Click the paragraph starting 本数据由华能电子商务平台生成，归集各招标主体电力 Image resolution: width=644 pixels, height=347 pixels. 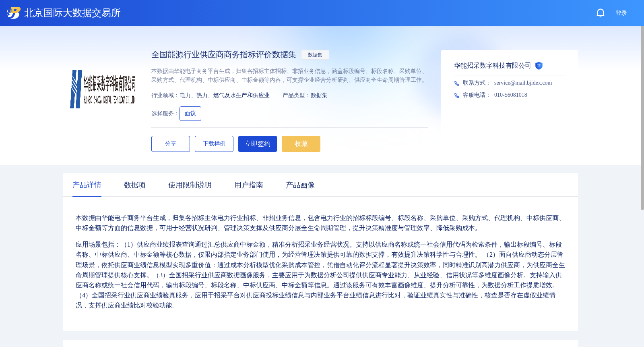[x=320, y=223]
